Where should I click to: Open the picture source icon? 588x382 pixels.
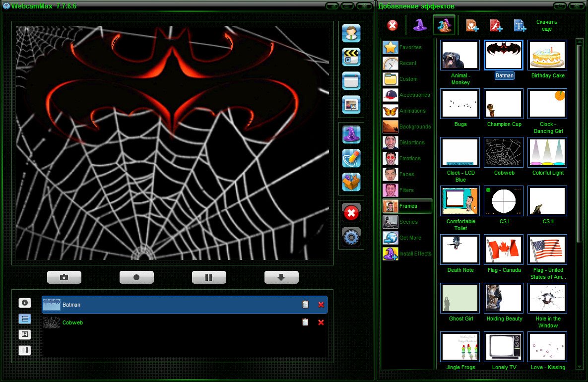tap(351, 105)
